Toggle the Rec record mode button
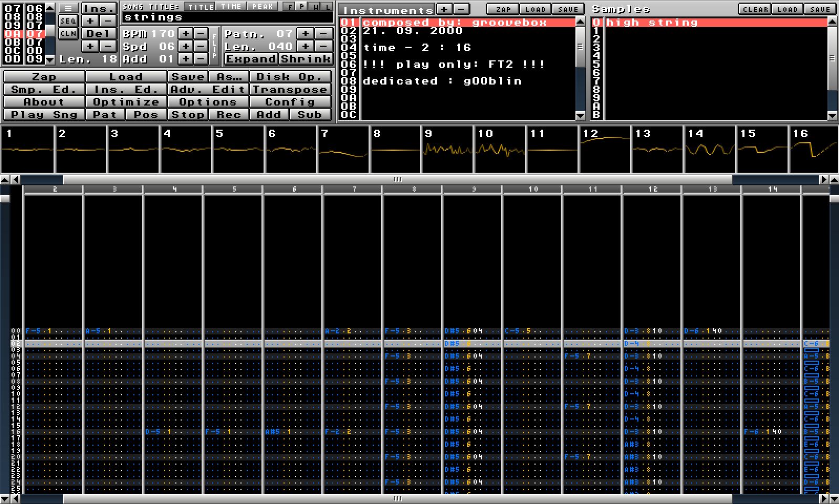This screenshot has height=504, width=839. (x=229, y=114)
